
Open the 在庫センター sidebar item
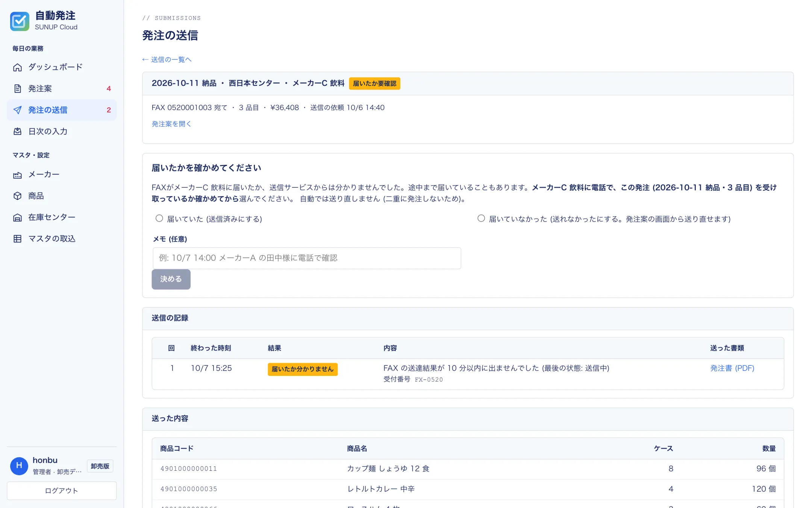(x=62, y=217)
